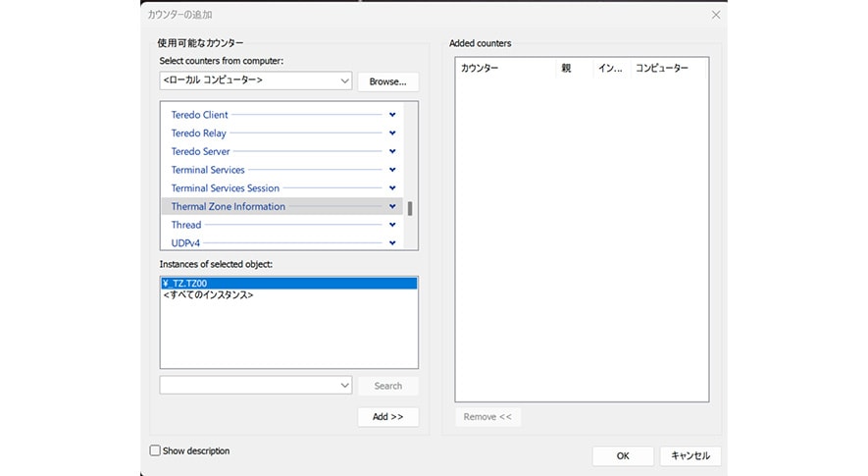Expand the Thread counter chevron
The image size is (868, 476).
[392, 225]
